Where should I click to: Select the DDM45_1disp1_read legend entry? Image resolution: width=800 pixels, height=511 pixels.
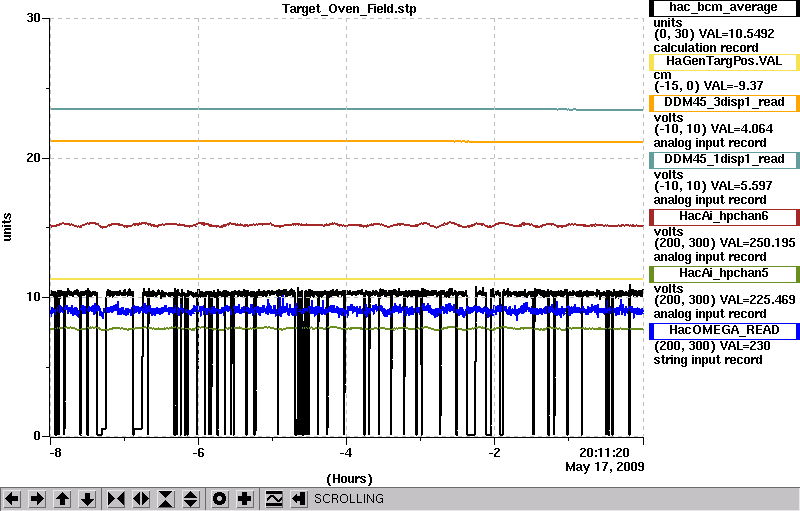click(724, 160)
